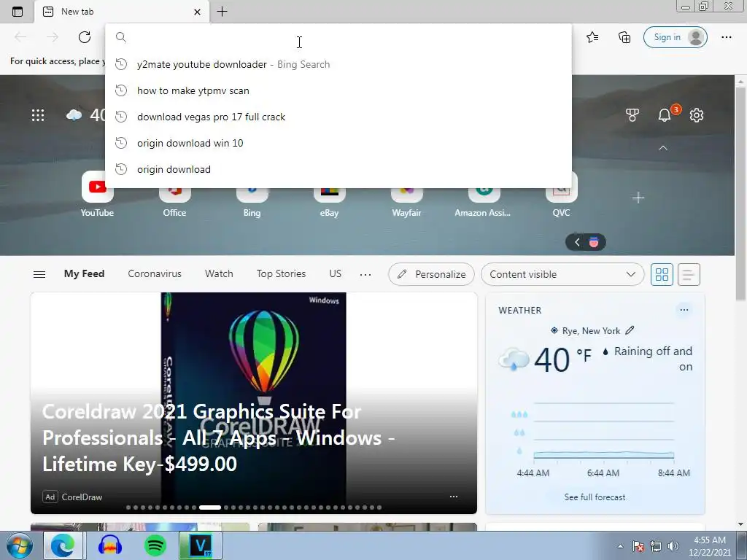
Task: Open the Collections icon
Action: point(624,37)
